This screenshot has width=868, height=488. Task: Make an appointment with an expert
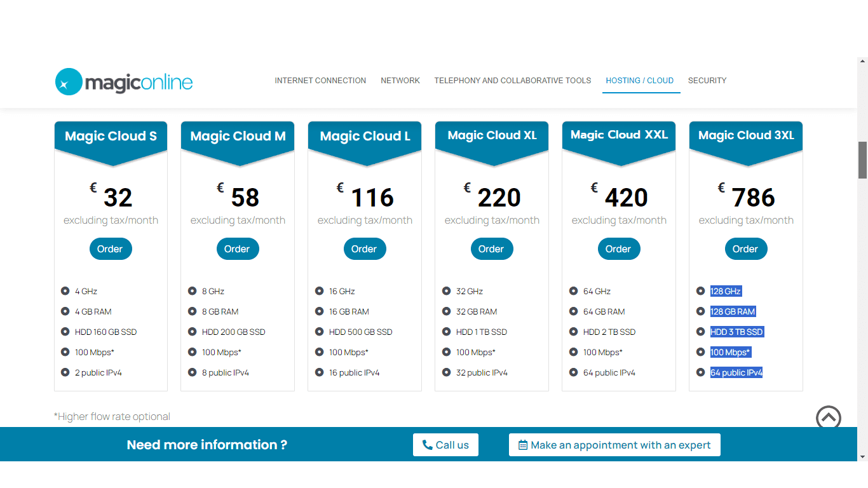pyautogui.click(x=614, y=445)
